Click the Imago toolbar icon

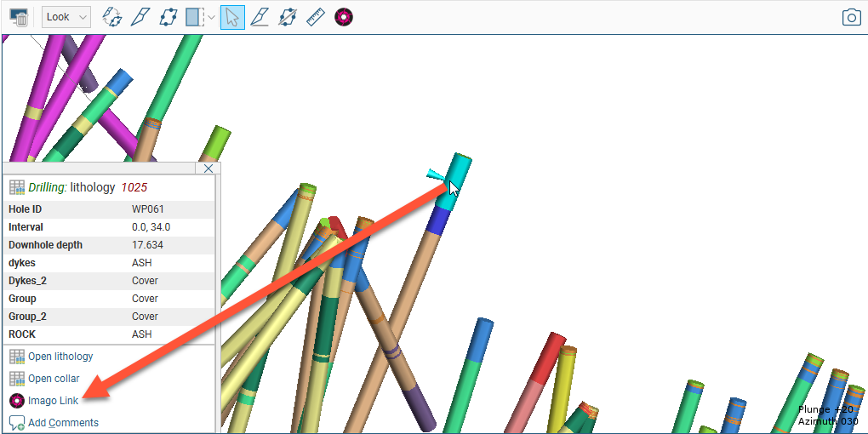pyautogui.click(x=343, y=17)
